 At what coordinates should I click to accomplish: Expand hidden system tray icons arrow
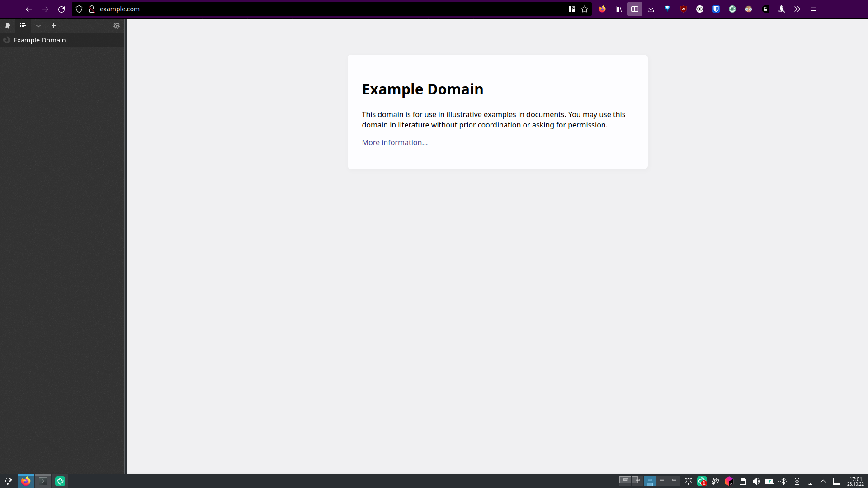pos(823,481)
